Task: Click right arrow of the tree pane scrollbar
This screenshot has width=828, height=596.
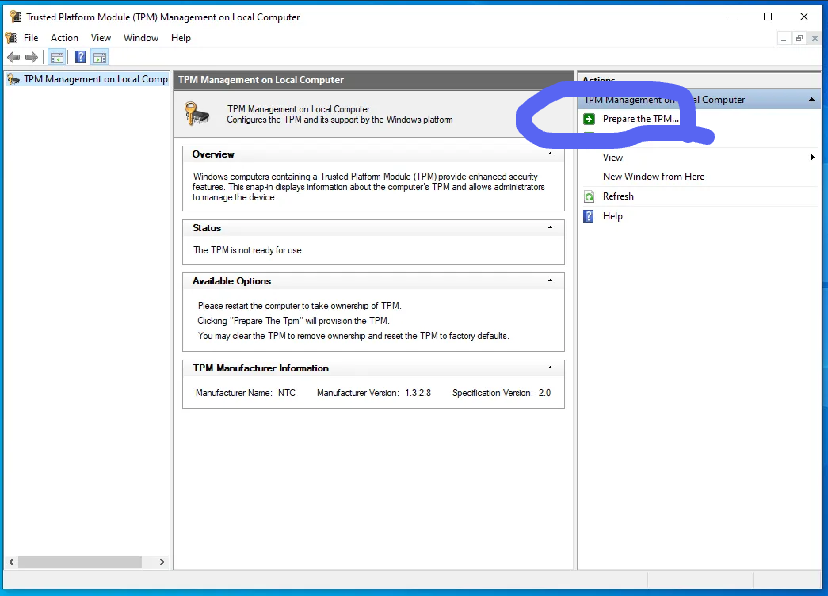Action: [x=162, y=562]
